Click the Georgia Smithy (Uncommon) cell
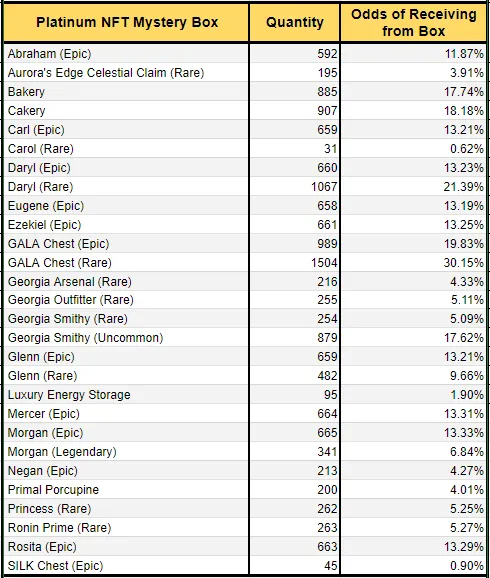Screen dimensions: 490x578 click(x=126, y=338)
